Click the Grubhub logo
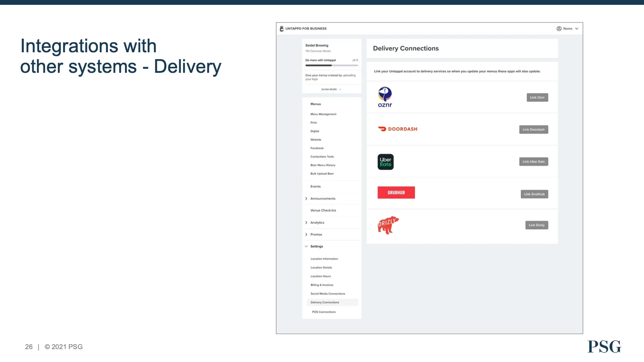Image resolution: width=644 pixels, height=362 pixels. 396,193
